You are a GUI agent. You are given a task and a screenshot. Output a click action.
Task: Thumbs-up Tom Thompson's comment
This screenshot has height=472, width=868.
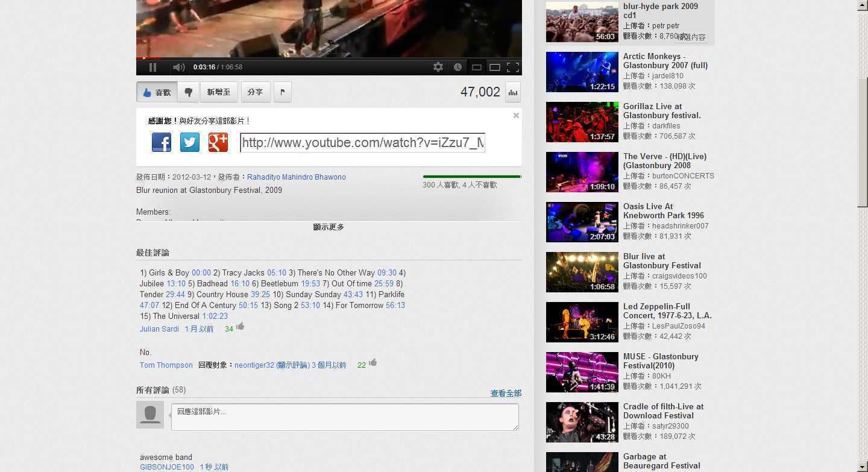coord(373,362)
